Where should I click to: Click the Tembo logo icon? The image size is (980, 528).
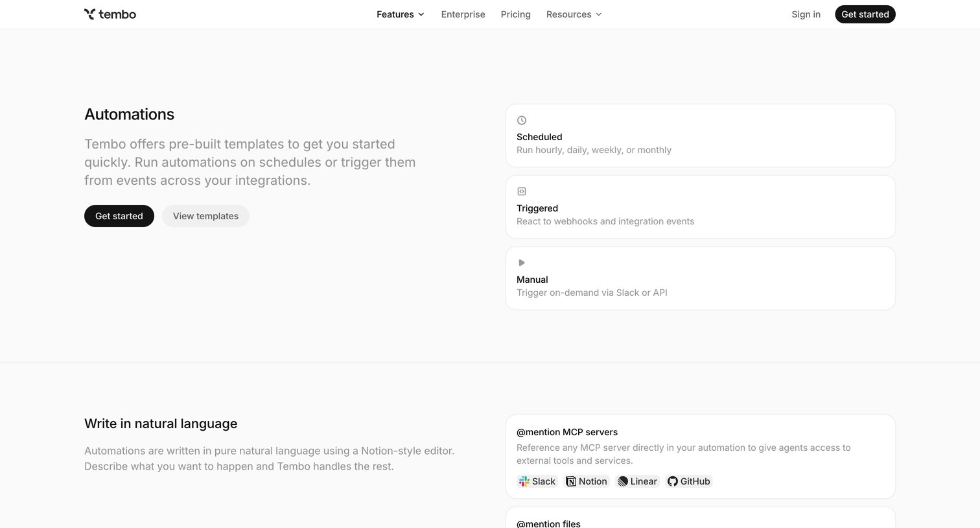(89, 14)
